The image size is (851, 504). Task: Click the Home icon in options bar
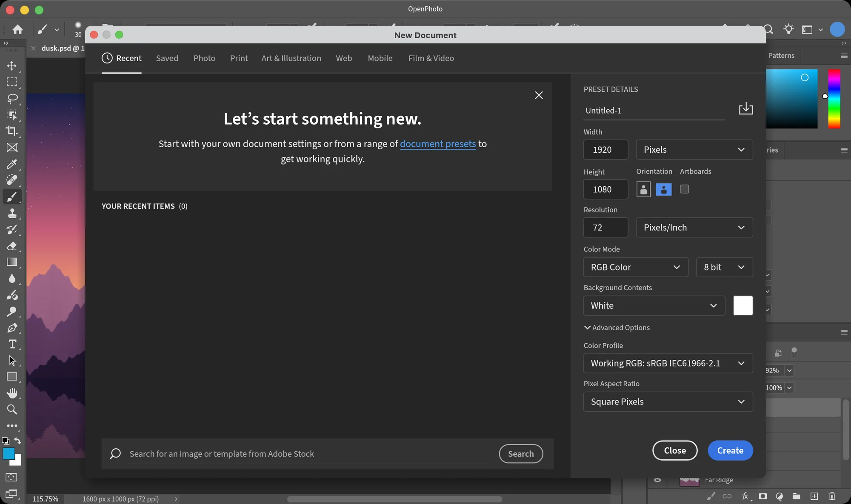pyautogui.click(x=17, y=29)
